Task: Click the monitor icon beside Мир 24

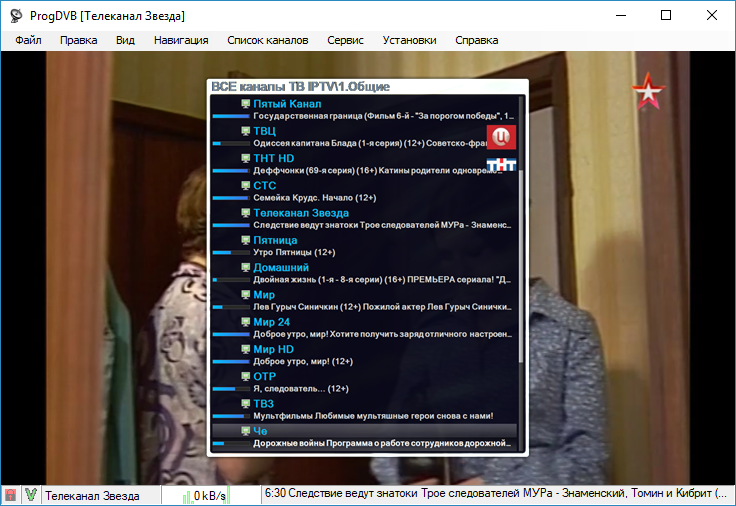Action: point(246,322)
